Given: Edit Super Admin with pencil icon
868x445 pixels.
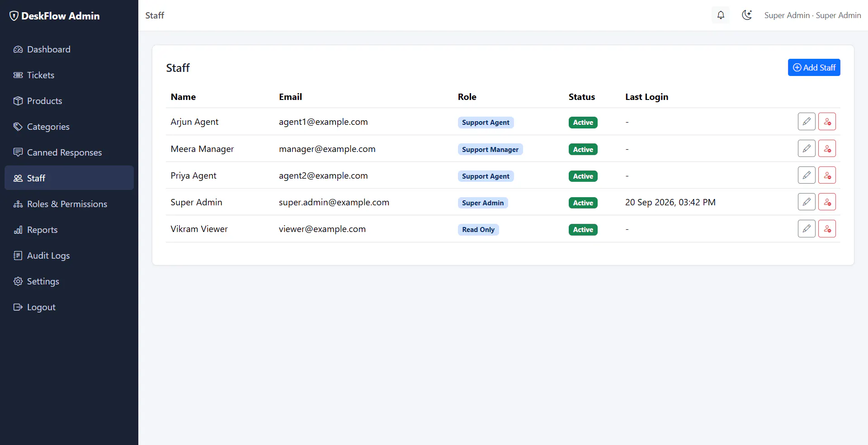Looking at the screenshot, I should click(x=807, y=202).
